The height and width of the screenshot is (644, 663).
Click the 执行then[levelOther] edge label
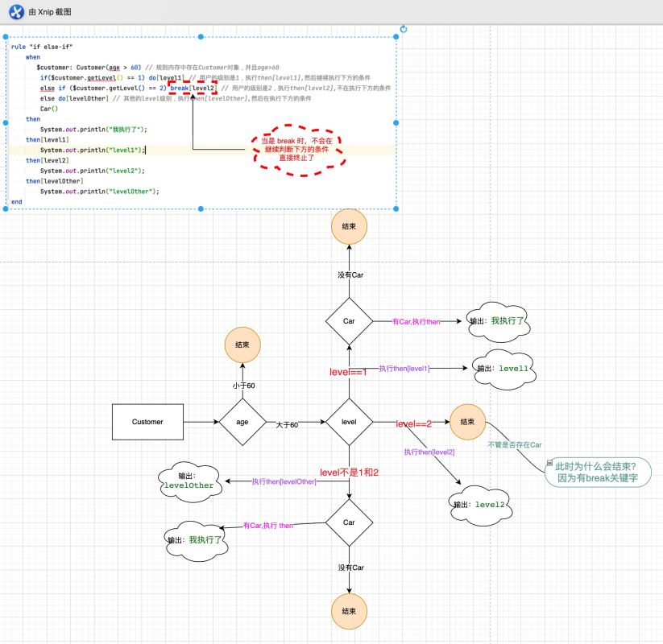[x=284, y=481]
